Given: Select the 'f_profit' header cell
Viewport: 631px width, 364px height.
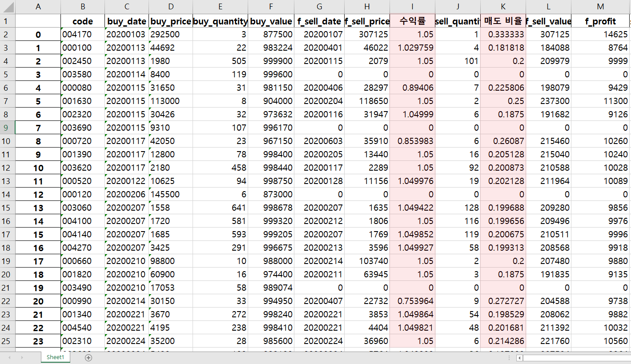Looking at the screenshot, I should tap(601, 21).
